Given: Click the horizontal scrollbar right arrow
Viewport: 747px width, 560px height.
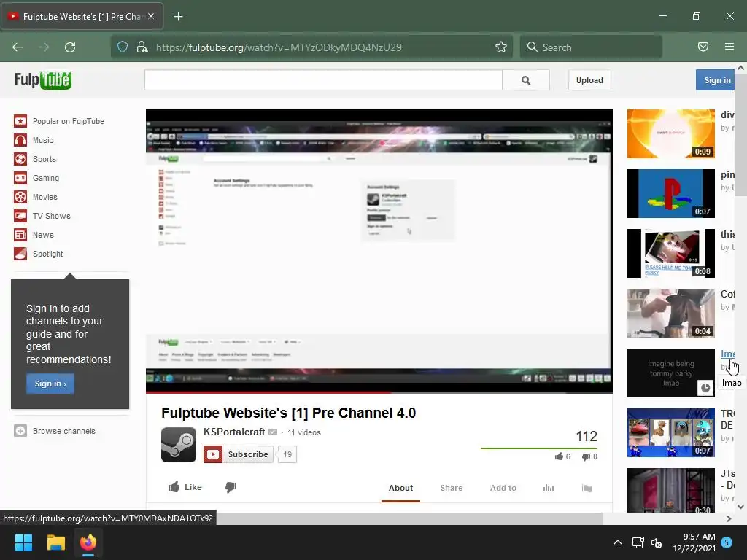Looking at the screenshot, I should (729, 518).
